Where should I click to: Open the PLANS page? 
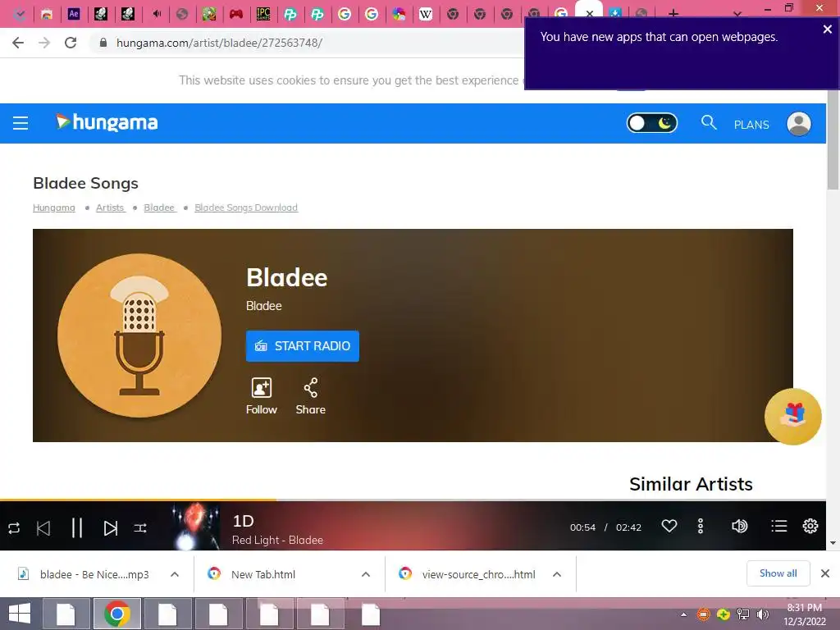(x=751, y=125)
